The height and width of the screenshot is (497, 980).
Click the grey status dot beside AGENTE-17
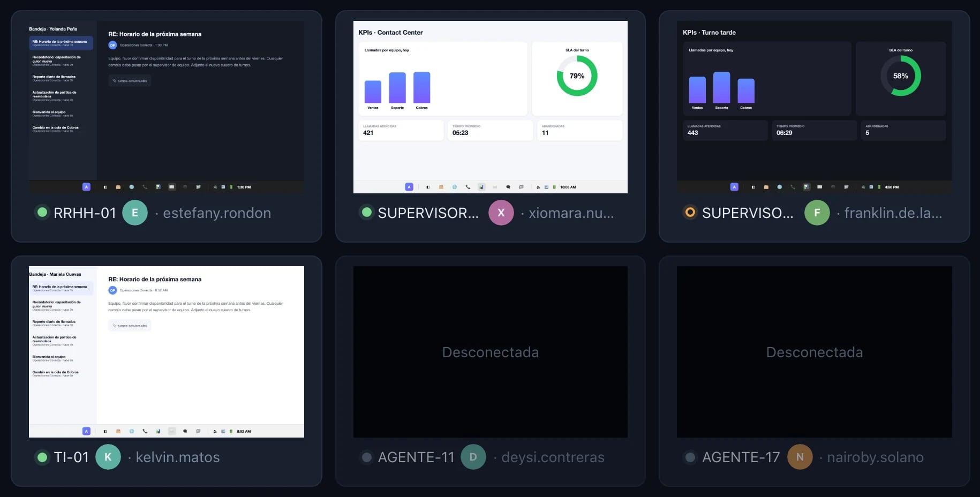click(x=690, y=457)
